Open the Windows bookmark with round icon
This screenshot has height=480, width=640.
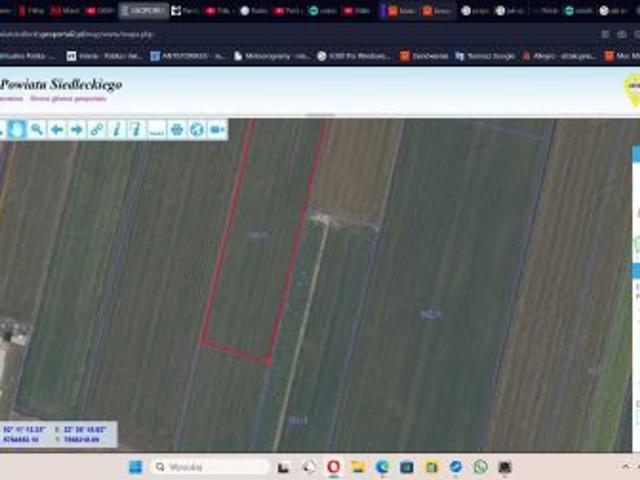tap(354, 56)
